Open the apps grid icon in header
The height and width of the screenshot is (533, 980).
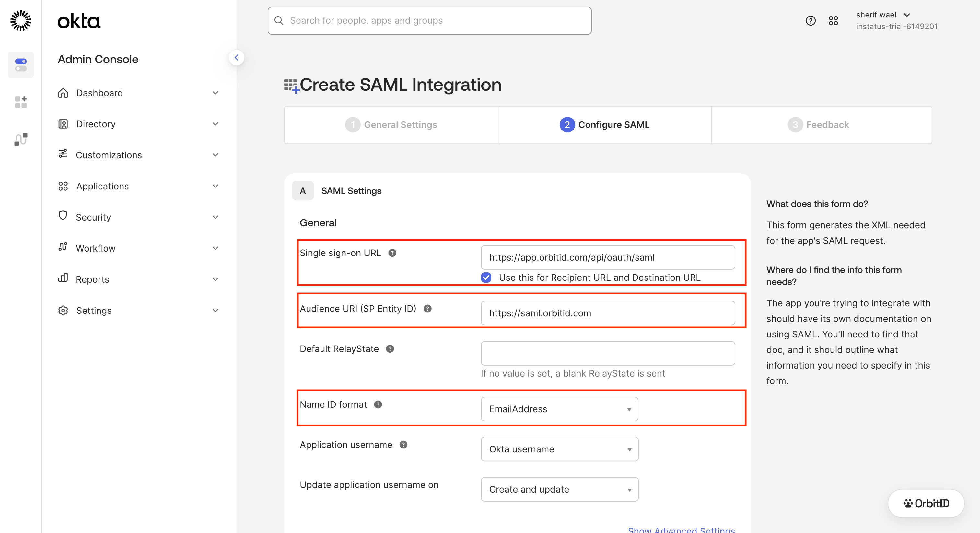pos(833,20)
